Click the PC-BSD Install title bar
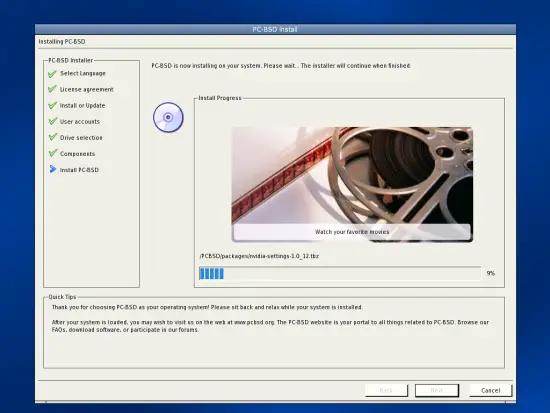 (275, 29)
